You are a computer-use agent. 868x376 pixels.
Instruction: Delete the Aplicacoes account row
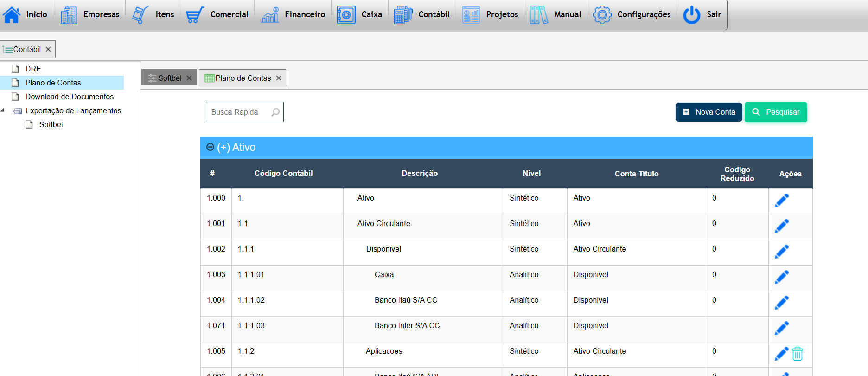click(x=798, y=354)
